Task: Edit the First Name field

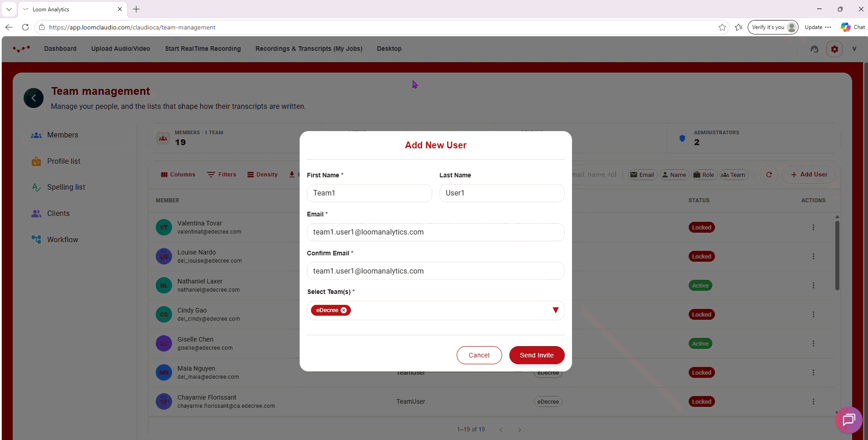Action: [x=369, y=193]
